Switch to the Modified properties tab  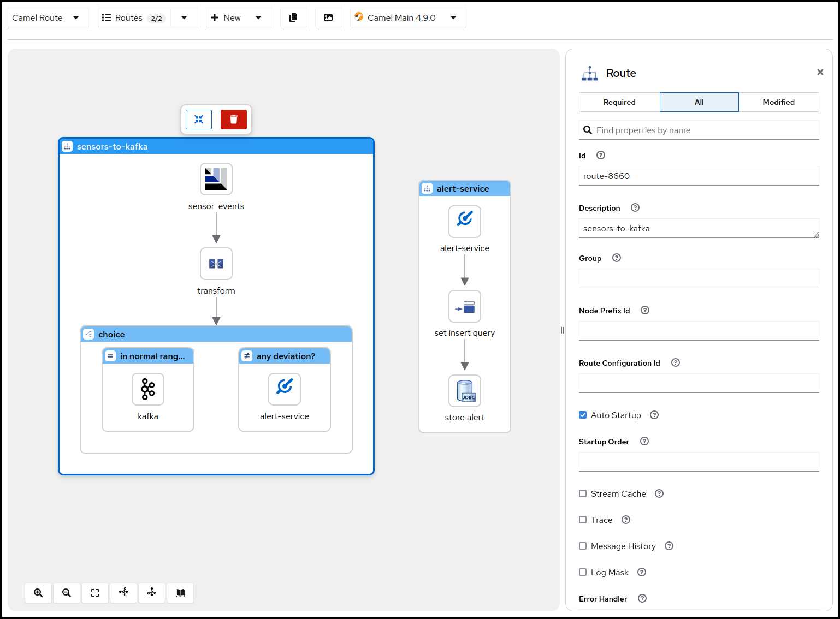(x=778, y=102)
